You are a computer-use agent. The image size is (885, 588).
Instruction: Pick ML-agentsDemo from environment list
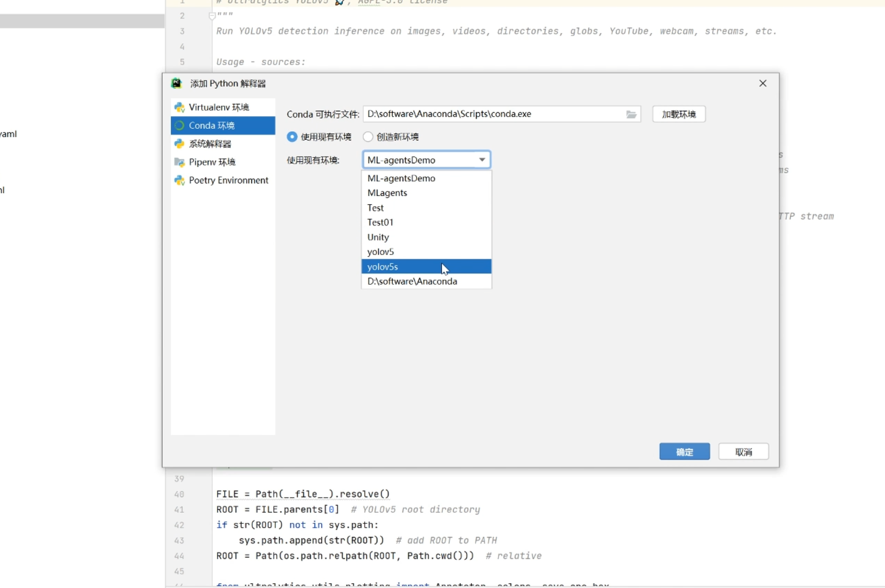(x=426, y=178)
